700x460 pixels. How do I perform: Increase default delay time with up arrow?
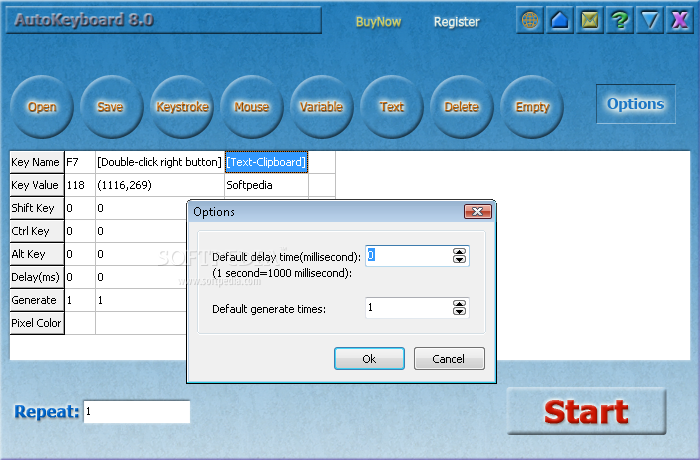(x=459, y=252)
